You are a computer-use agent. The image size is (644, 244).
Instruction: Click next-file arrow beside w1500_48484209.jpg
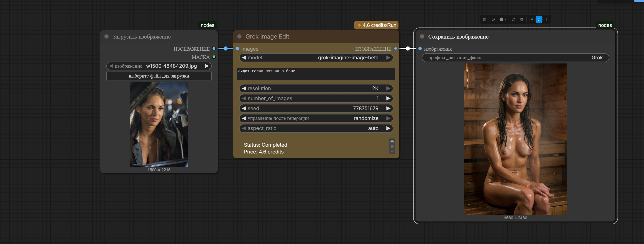pos(207,66)
